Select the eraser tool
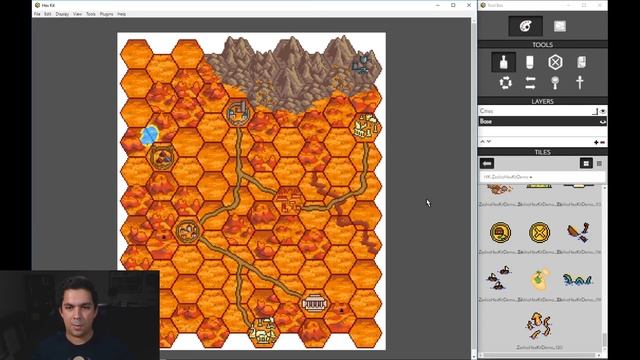This screenshot has width=640, height=360. coord(530,62)
